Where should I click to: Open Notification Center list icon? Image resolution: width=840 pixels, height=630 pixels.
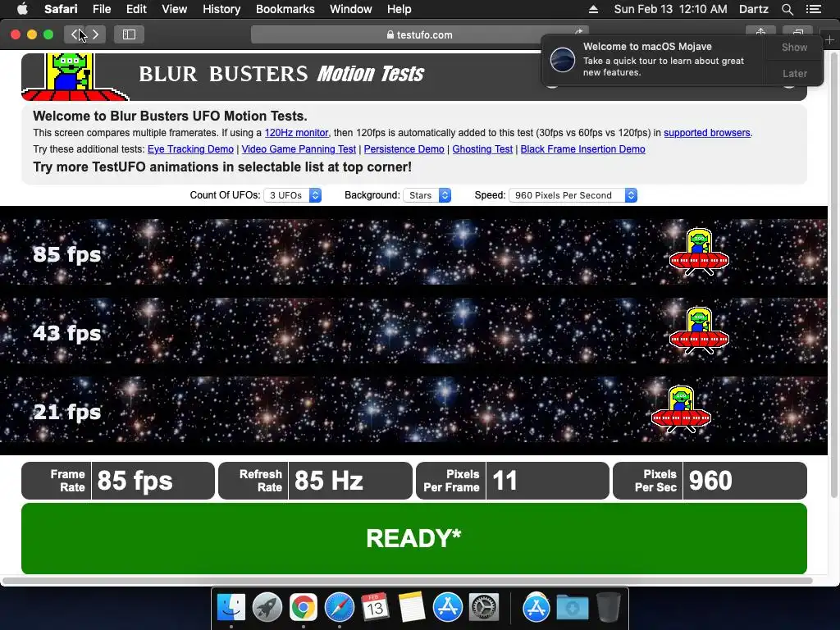(814, 9)
